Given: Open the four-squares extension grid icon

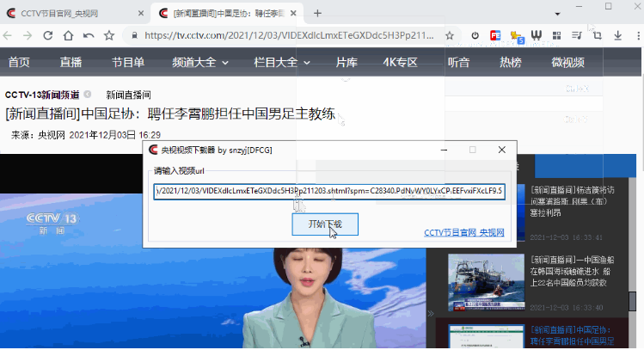Looking at the screenshot, I should coord(556,36).
